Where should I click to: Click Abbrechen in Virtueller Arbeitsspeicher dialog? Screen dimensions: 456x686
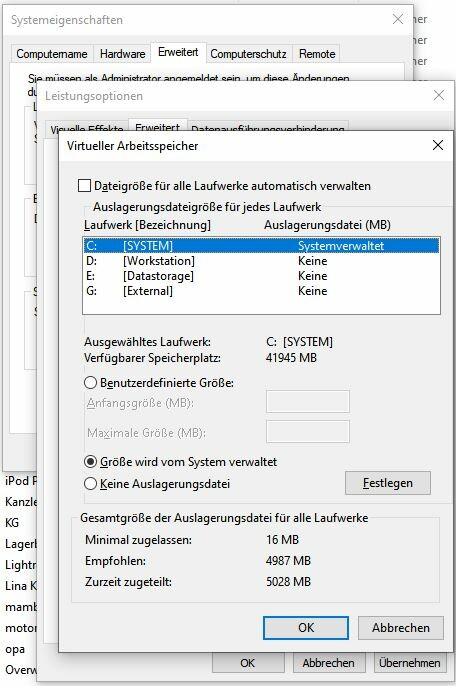(x=401, y=628)
